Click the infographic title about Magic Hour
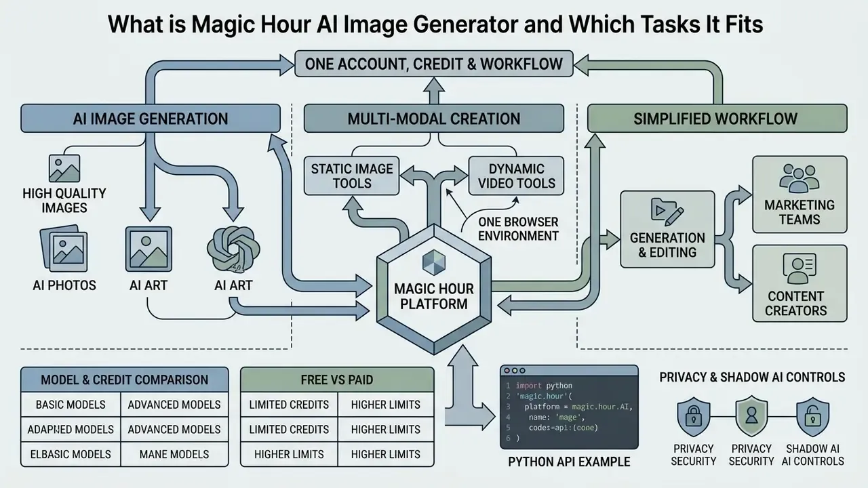 (x=435, y=24)
